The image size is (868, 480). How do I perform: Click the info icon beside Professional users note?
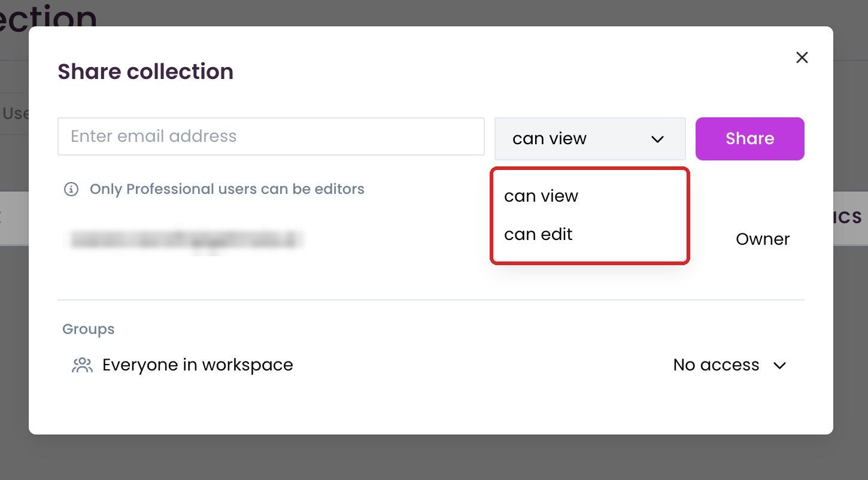click(x=71, y=190)
